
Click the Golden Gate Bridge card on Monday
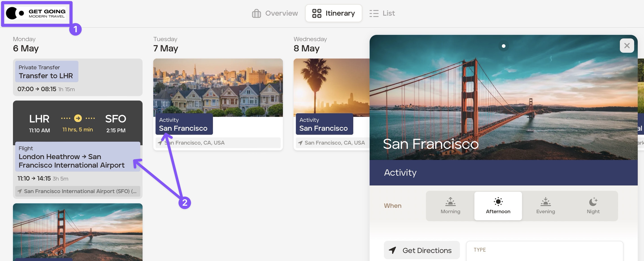pos(78,231)
